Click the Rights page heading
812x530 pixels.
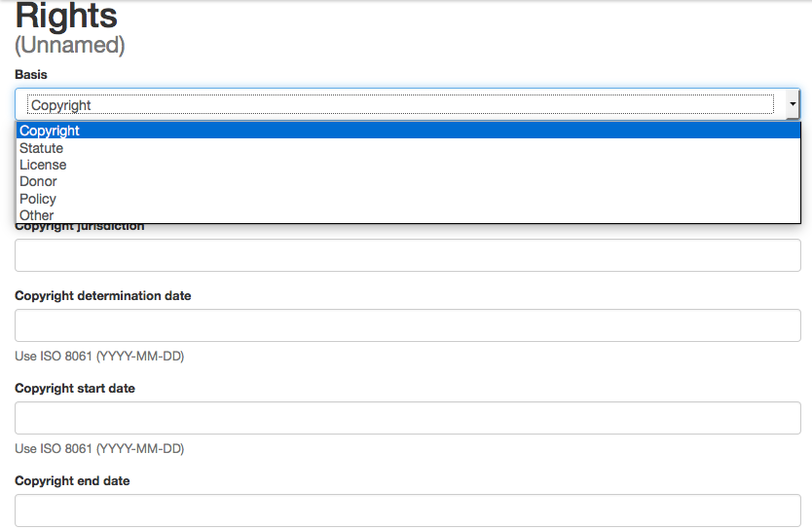tap(66, 16)
